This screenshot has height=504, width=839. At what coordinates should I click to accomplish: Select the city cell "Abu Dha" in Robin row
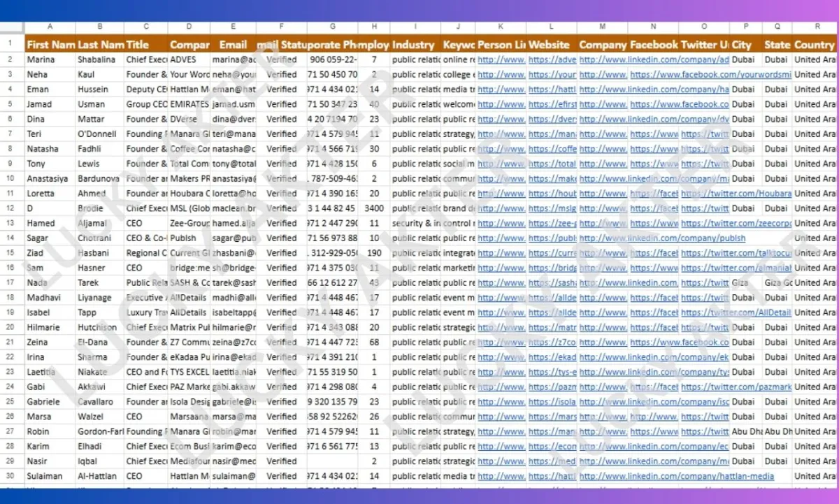pyautogui.click(x=746, y=431)
